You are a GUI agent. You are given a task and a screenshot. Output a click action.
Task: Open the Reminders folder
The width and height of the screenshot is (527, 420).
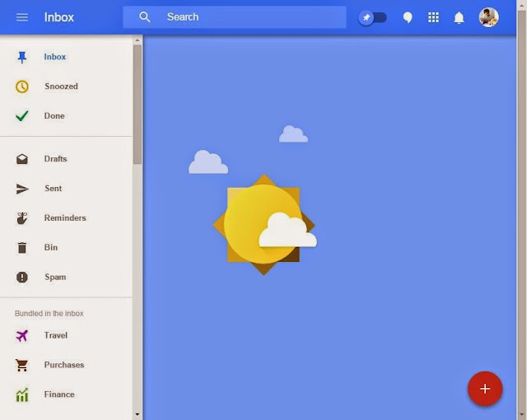(x=65, y=218)
